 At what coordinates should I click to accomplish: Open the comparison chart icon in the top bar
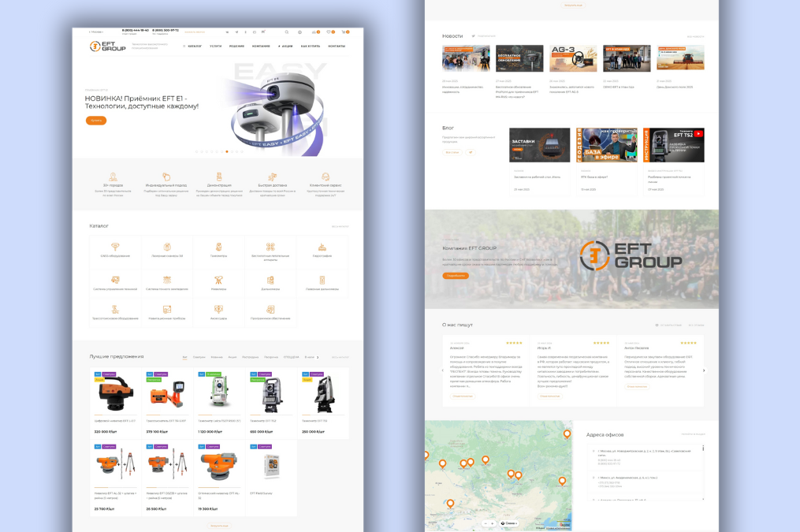314,32
